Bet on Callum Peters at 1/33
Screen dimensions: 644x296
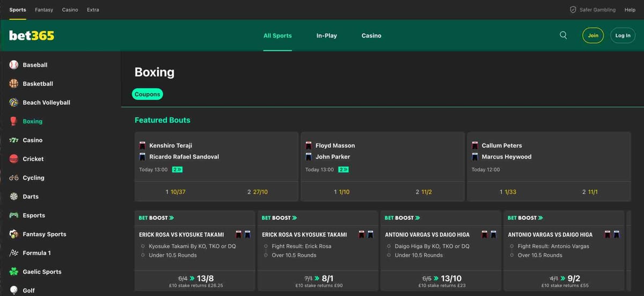508,192
